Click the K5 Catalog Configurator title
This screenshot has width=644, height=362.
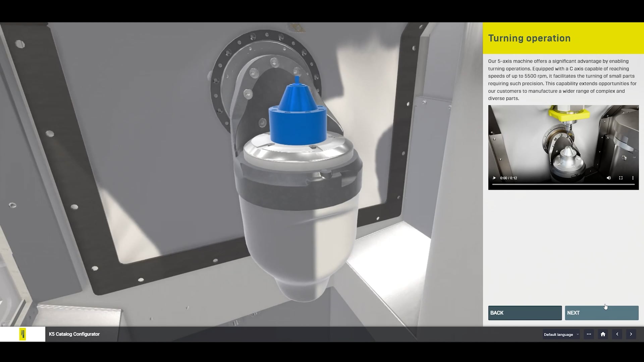(x=74, y=334)
